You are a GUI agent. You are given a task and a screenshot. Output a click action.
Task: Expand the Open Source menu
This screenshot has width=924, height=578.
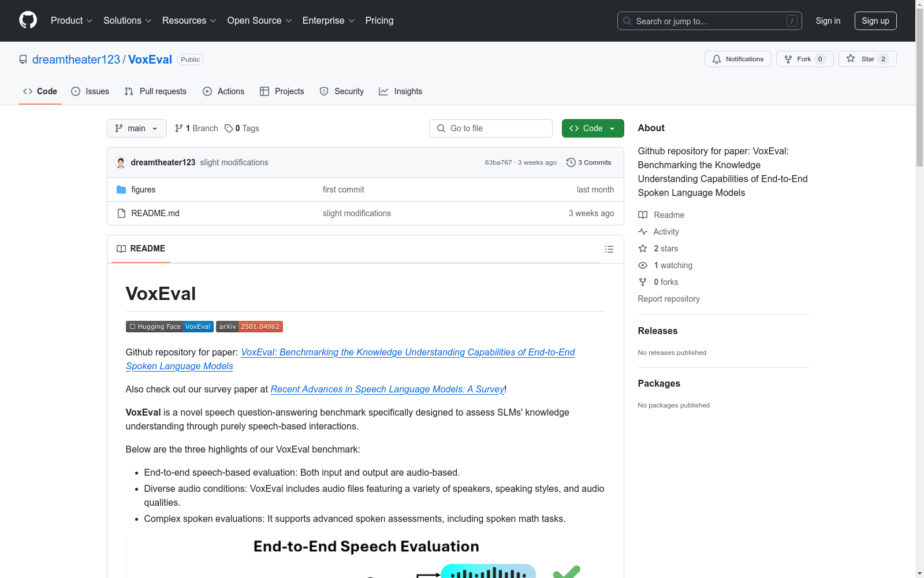point(260,21)
